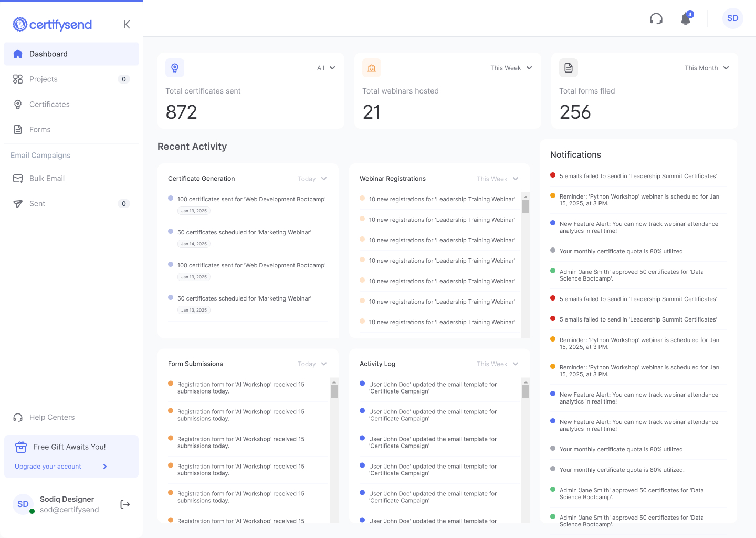Click the 'Your monthly certificate quota is 80% utilized' first notification
This screenshot has height=538, width=756.
(638, 251)
